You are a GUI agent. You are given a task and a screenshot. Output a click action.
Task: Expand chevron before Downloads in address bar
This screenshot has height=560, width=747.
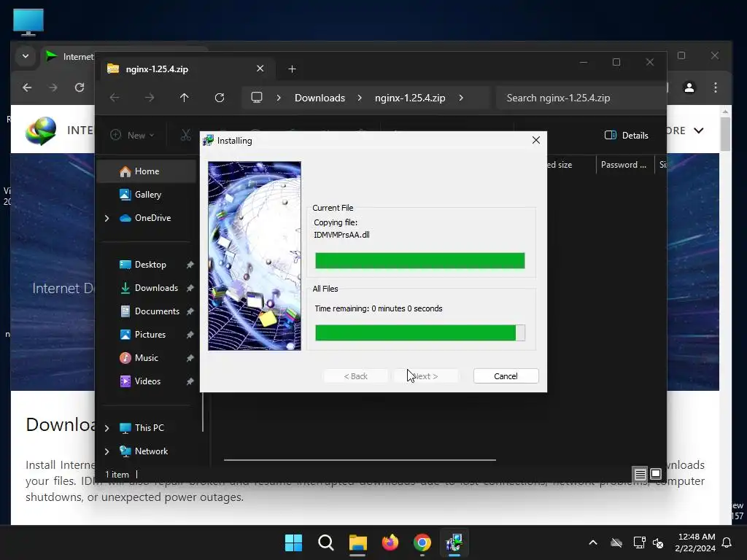(x=279, y=98)
